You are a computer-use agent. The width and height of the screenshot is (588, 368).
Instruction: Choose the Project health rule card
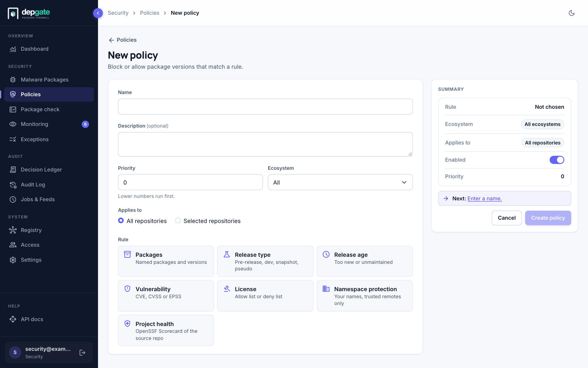[166, 330]
